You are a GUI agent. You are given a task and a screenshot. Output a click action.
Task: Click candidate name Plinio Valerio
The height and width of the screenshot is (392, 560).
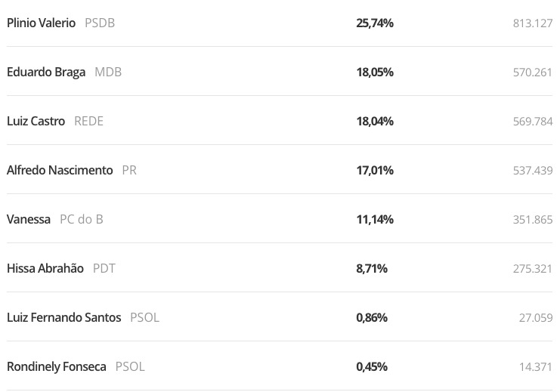[41, 23]
